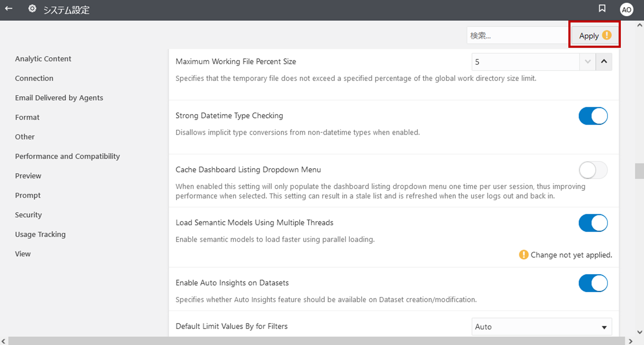This screenshot has width=644, height=345.
Task: Go to Format settings section
Action: click(27, 117)
